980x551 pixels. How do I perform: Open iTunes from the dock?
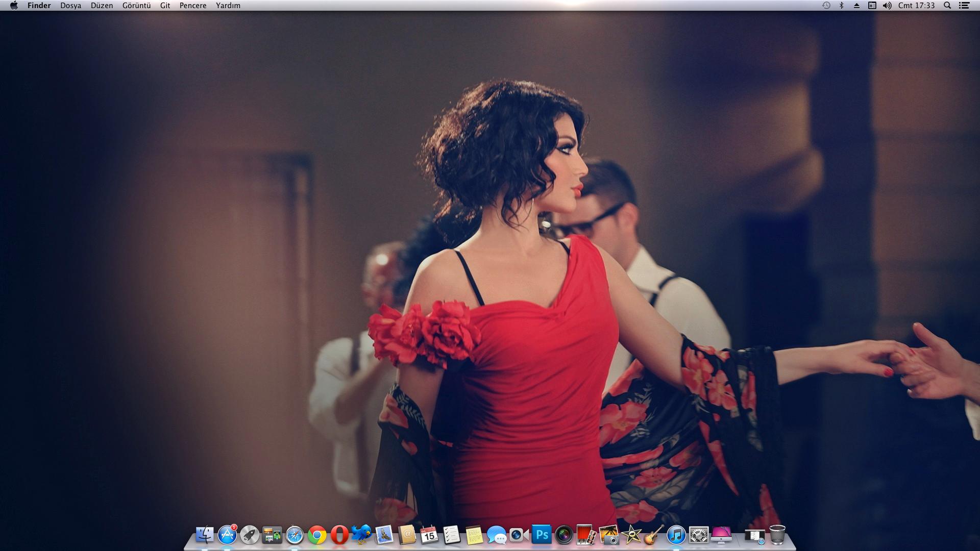(x=676, y=535)
